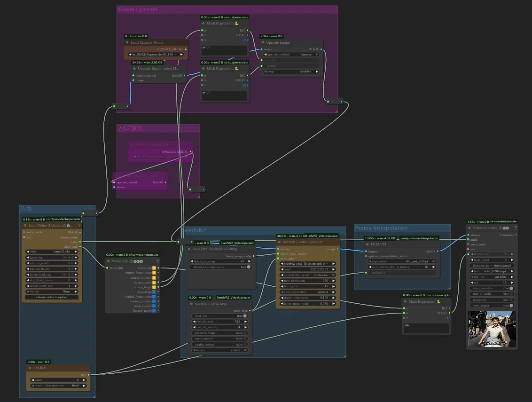Increase the FPS倍率 value with its right arrow
532x402 pixels.
(x=84, y=380)
